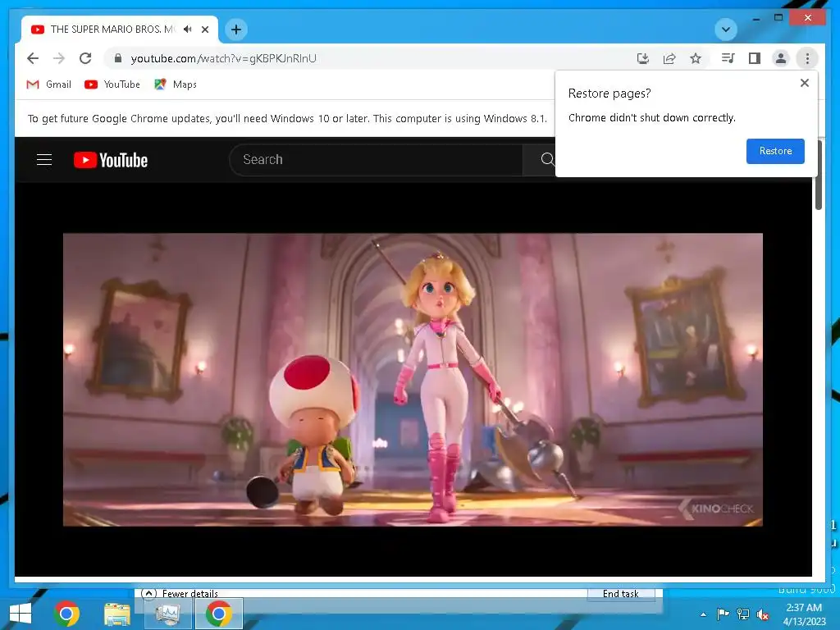Switch to Task Manager on taskbar
The height and width of the screenshot is (630, 840).
(167, 614)
